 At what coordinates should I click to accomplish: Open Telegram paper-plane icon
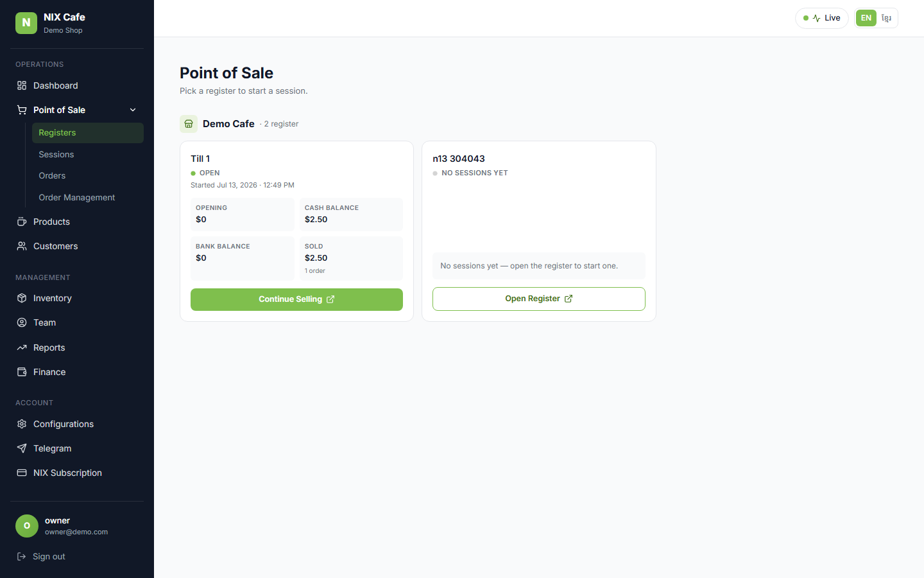point(22,448)
